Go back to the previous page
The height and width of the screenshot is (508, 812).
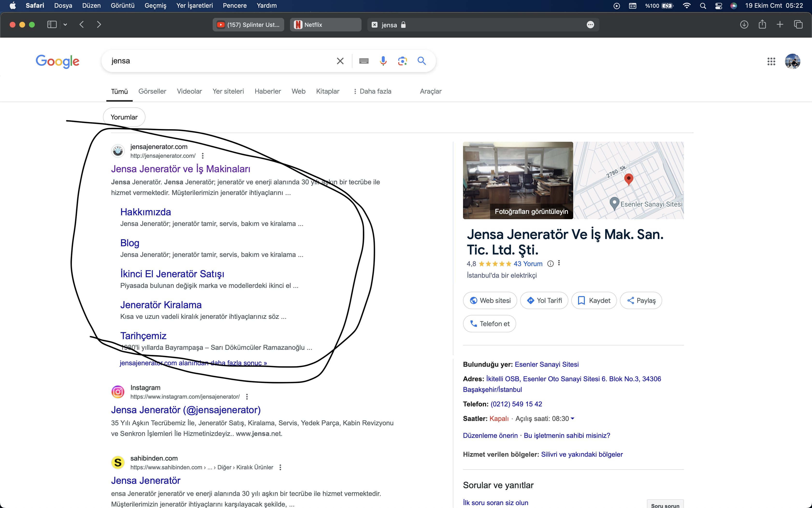click(81, 24)
